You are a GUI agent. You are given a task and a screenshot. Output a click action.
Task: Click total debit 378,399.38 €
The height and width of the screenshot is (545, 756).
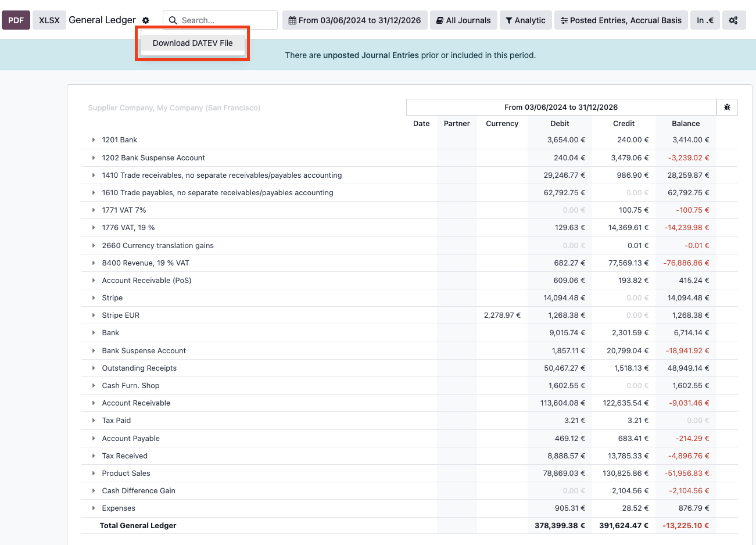click(560, 526)
